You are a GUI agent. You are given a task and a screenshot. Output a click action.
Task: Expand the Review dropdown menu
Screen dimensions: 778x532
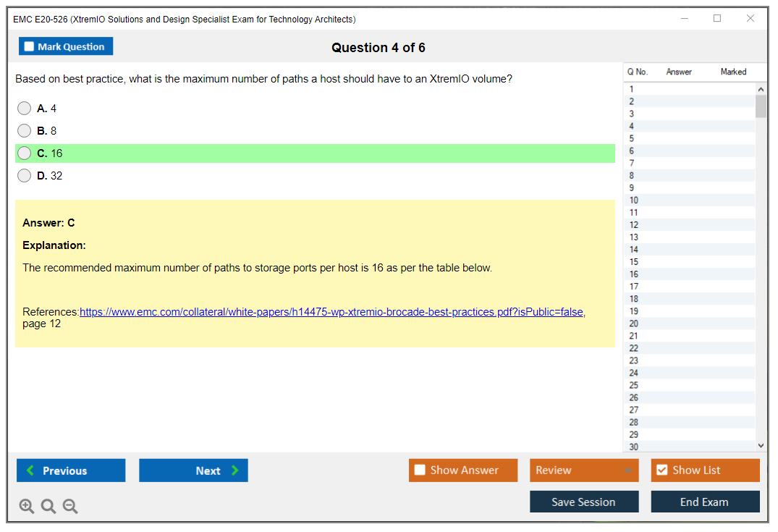coord(583,470)
